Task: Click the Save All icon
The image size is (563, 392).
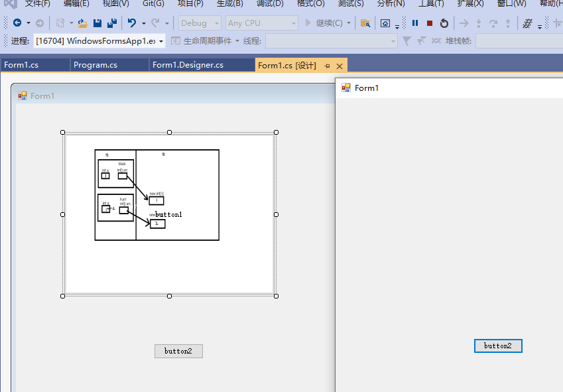Action: tap(112, 23)
